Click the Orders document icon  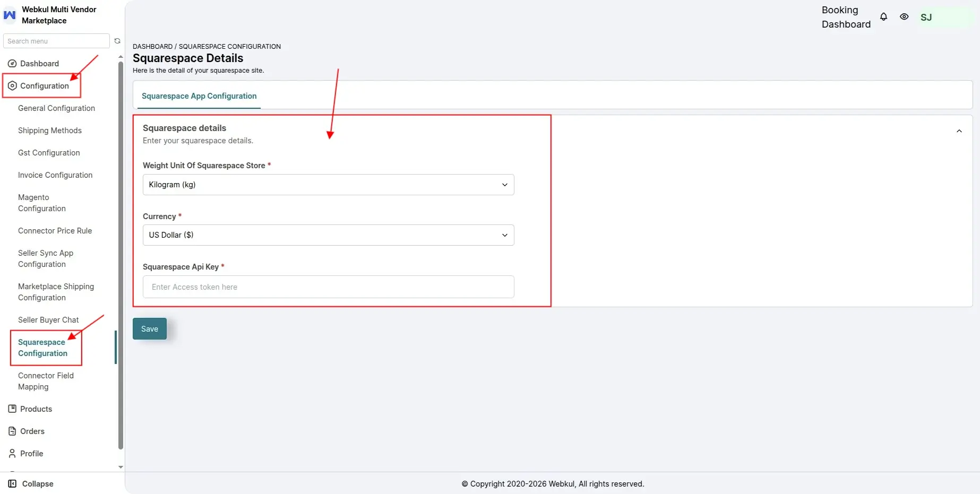point(12,431)
